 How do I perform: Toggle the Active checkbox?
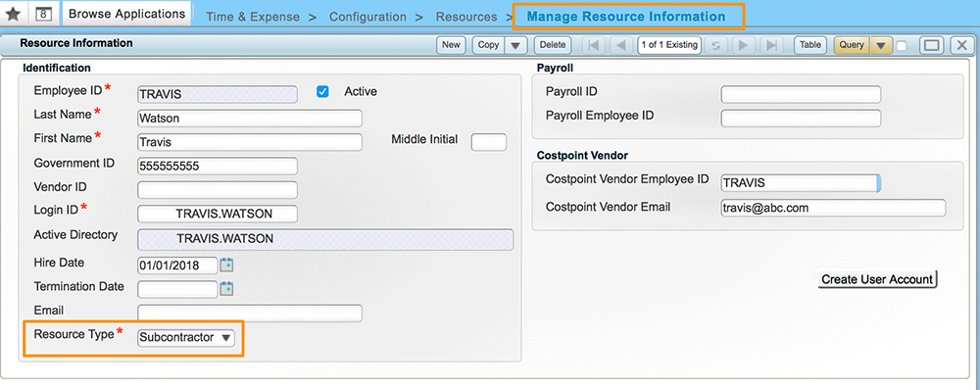pos(322,92)
